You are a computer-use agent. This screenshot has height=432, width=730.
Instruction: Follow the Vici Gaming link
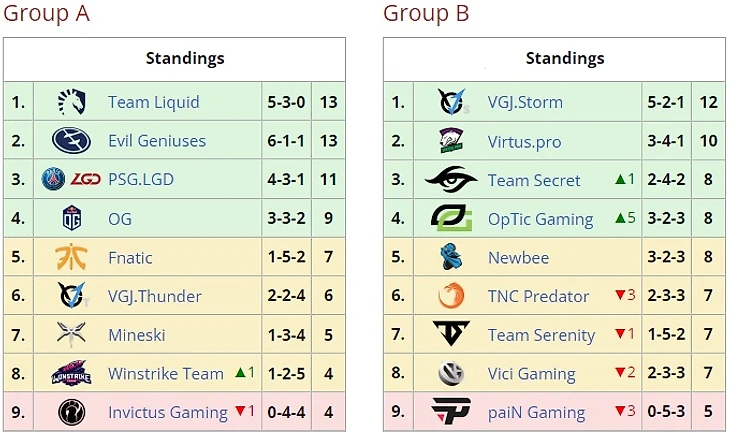tap(532, 373)
